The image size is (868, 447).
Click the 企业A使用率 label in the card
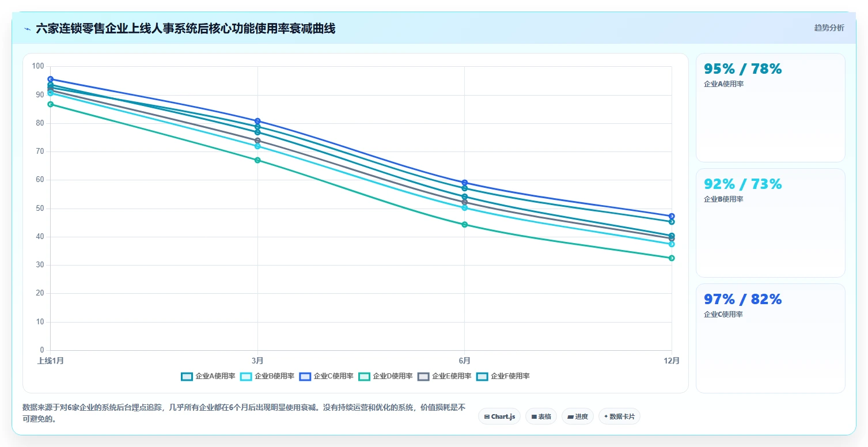pyautogui.click(x=723, y=84)
